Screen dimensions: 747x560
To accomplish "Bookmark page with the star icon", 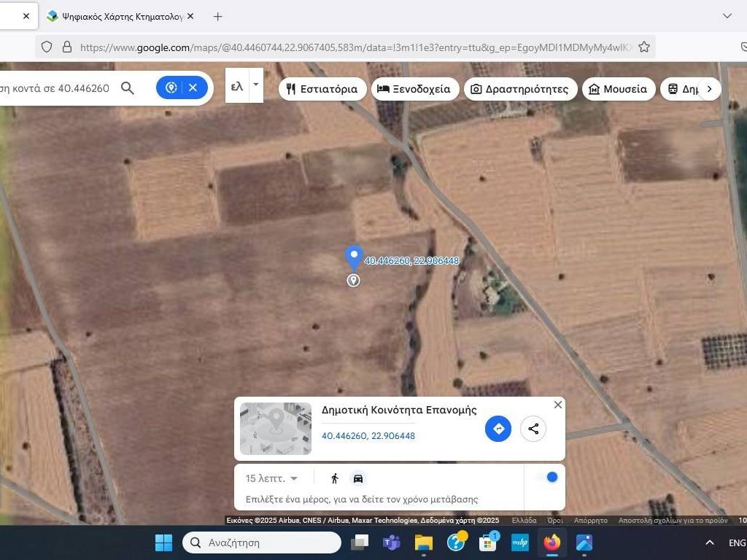I will [x=644, y=47].
